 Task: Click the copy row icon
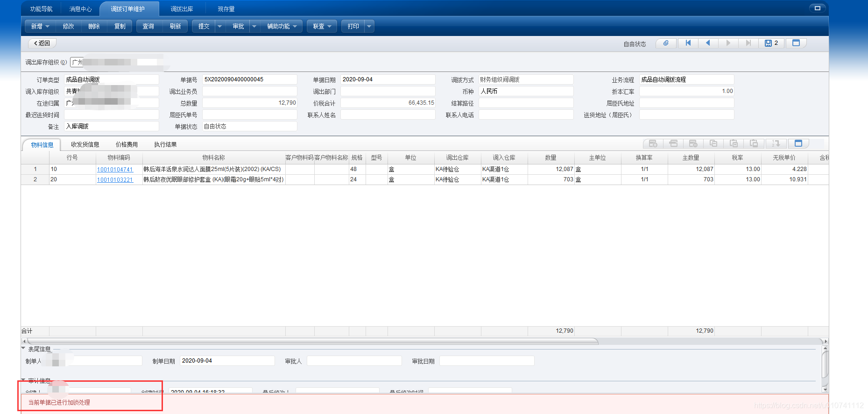tap(713, 143)
